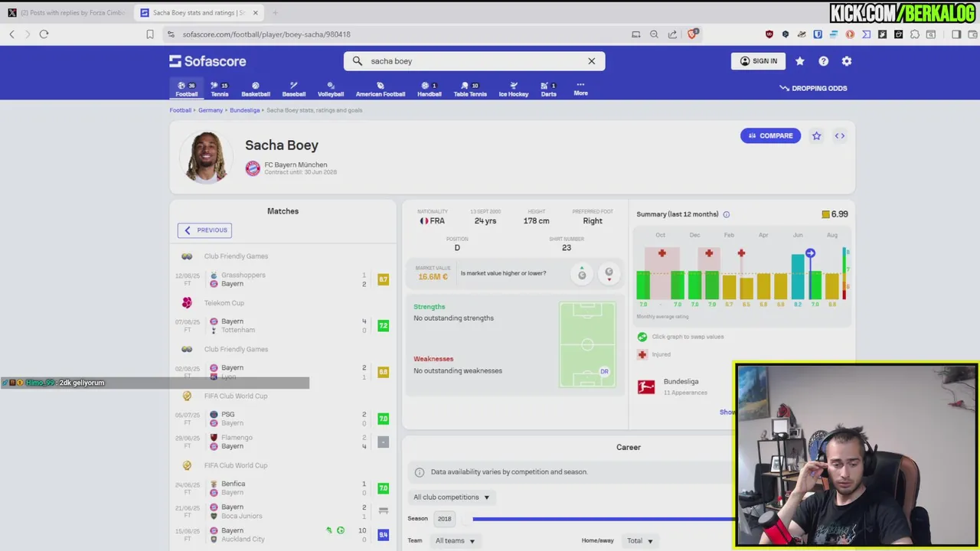Open the DuckDuckGo extension icon

(850, 34)
